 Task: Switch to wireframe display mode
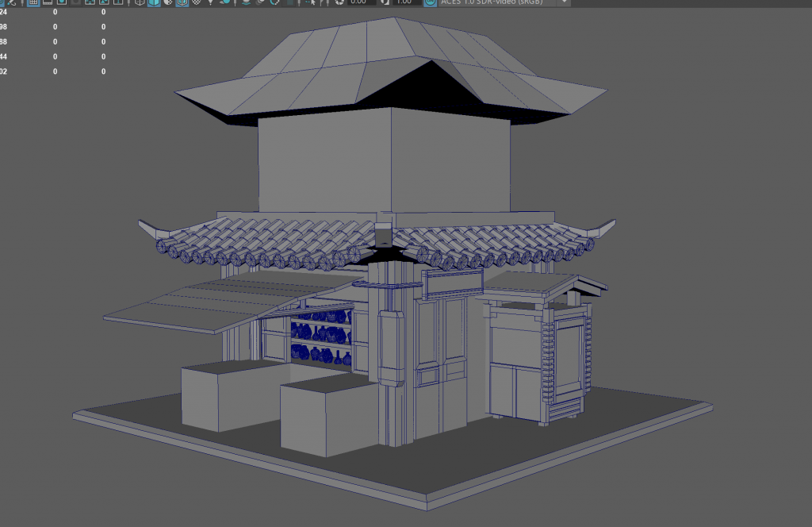click(x=140, y=2)
